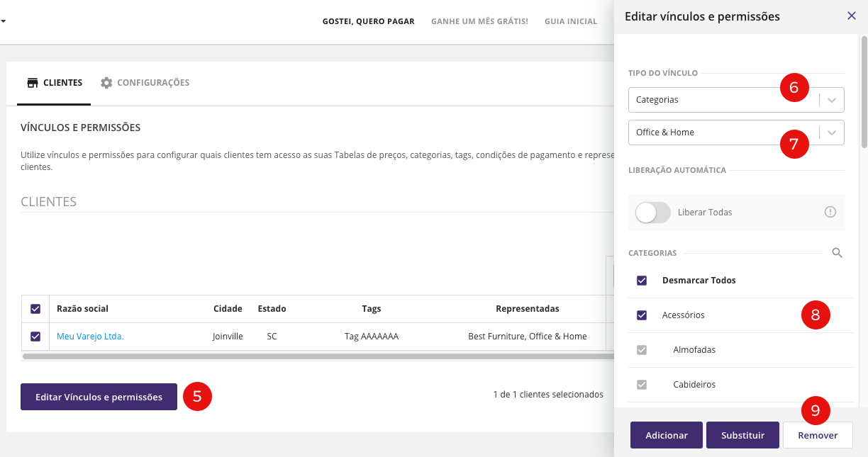Click the Representadas column header
The height and width of the screenshot is (457, 868).
pyautogui.click(x=528, y=309)
